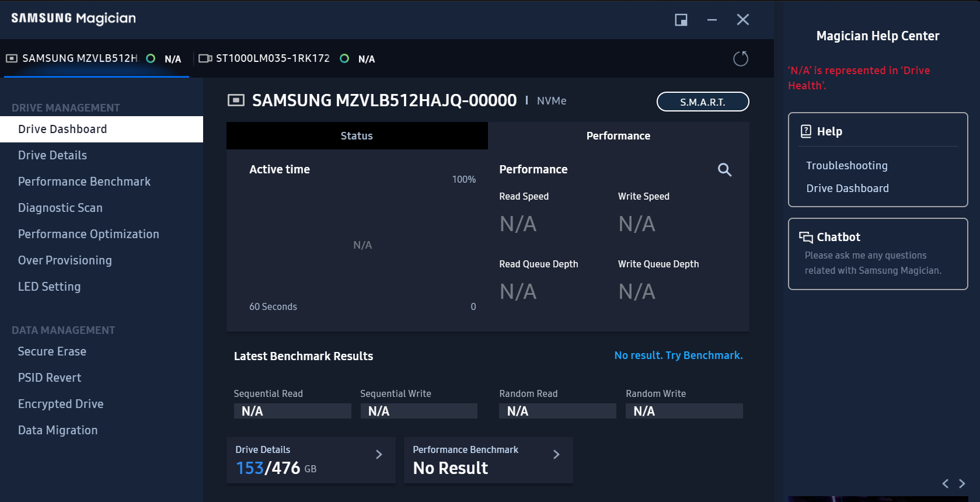This screenshot has width=980, height=502.
Task: Open Data Migration in sidebar
Action: point(102,430)
